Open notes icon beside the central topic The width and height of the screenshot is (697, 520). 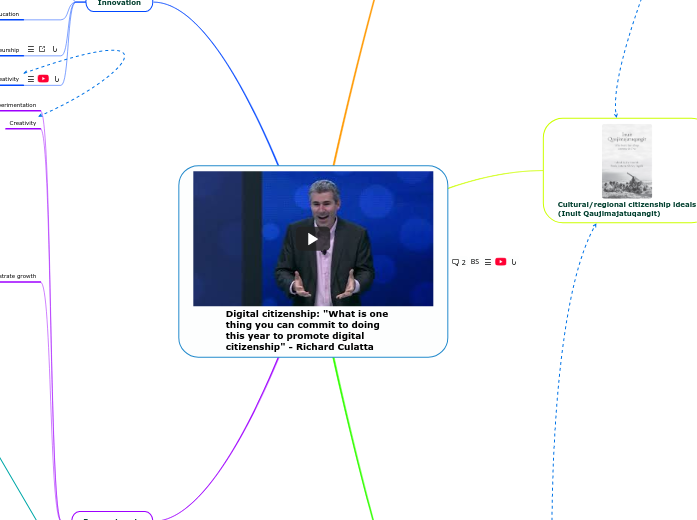(x=488, y=262)
